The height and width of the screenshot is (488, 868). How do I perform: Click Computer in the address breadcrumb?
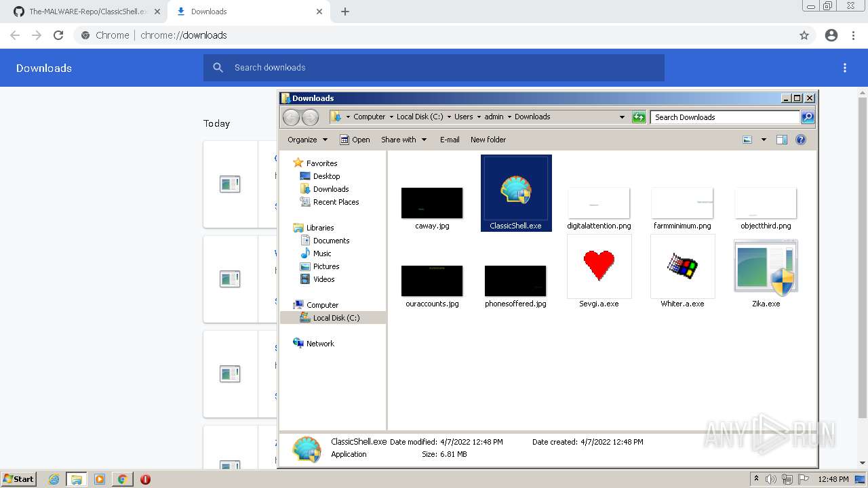[369, 117]
